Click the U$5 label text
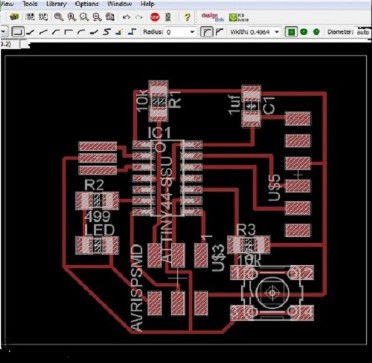The height and width of the screenshot is (363, 372). (275, 188)
